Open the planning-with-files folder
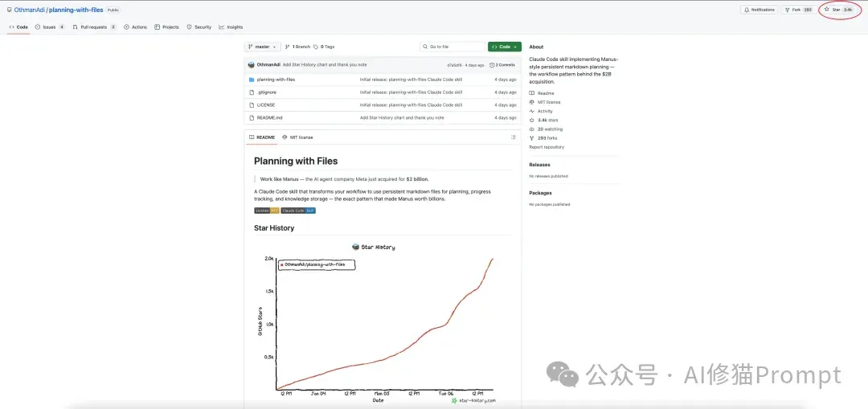The height and width of the screenshot is (409, 868). 276,79
